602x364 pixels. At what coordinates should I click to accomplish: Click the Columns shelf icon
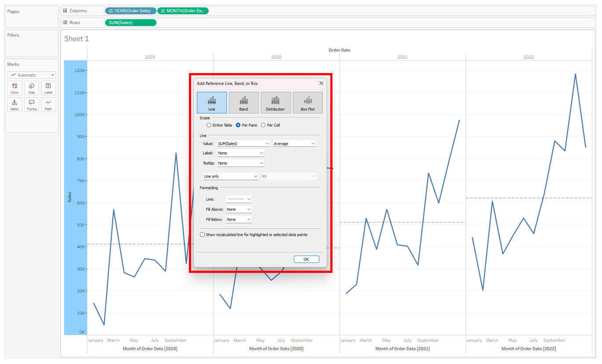65,11
